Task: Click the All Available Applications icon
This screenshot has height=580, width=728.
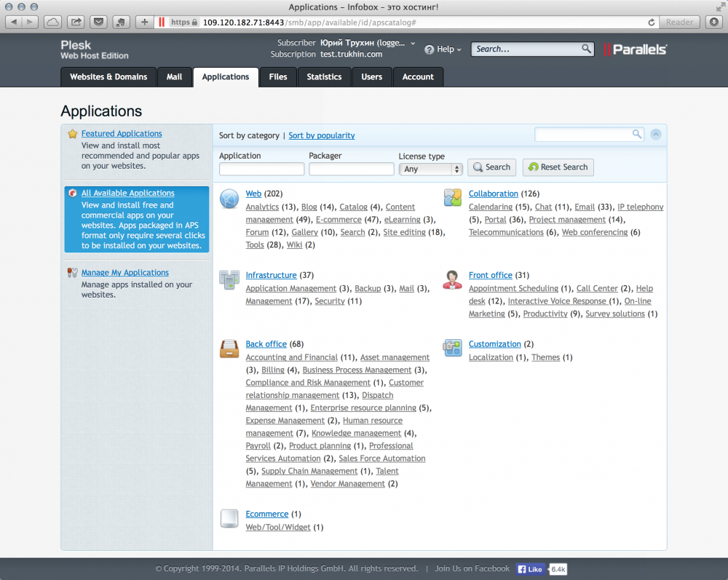Action: 72,193
